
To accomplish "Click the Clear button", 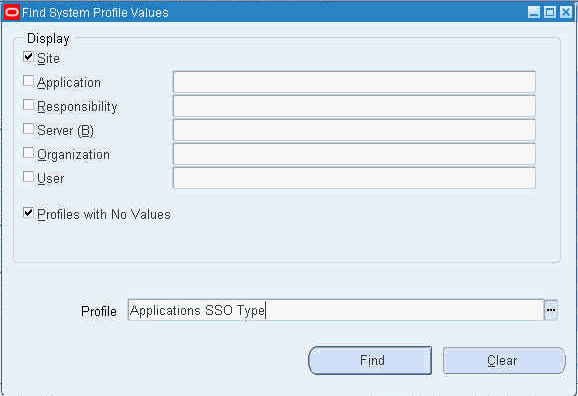I will [504, 360].
